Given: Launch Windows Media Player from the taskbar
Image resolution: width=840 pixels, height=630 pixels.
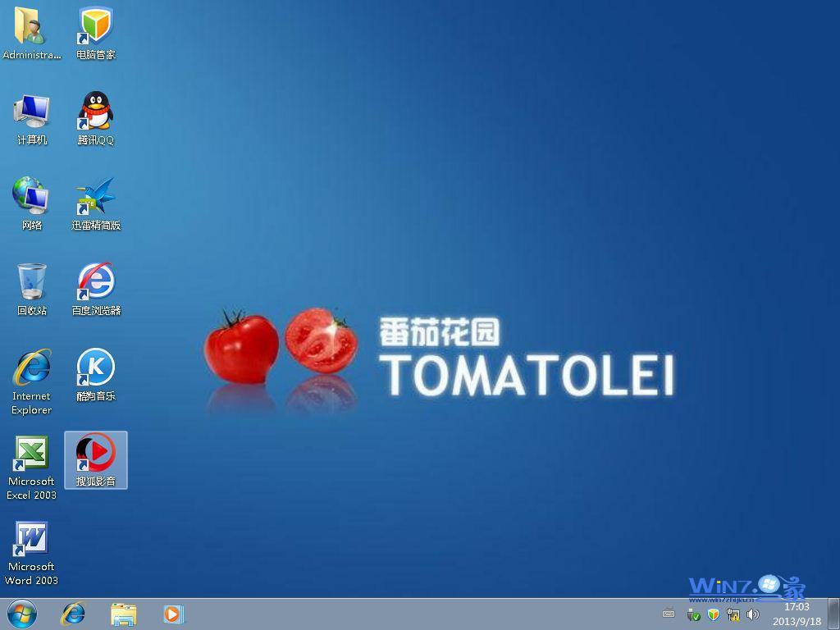Looking at the screenshot, I should click(x=172, y=614).
